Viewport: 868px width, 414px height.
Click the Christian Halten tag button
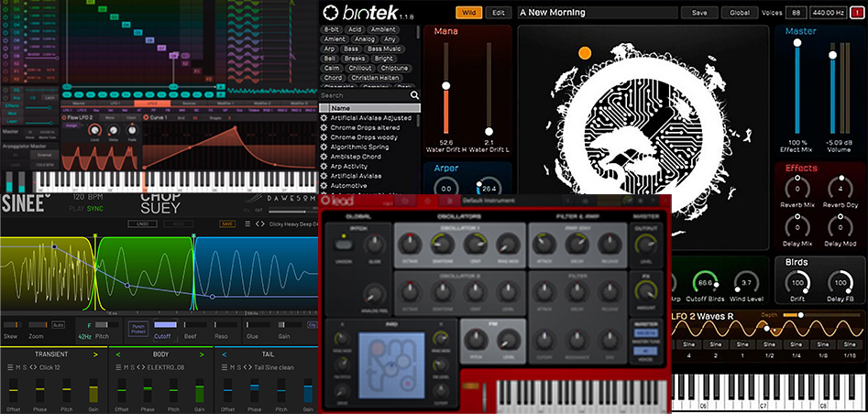pos(375,78)
